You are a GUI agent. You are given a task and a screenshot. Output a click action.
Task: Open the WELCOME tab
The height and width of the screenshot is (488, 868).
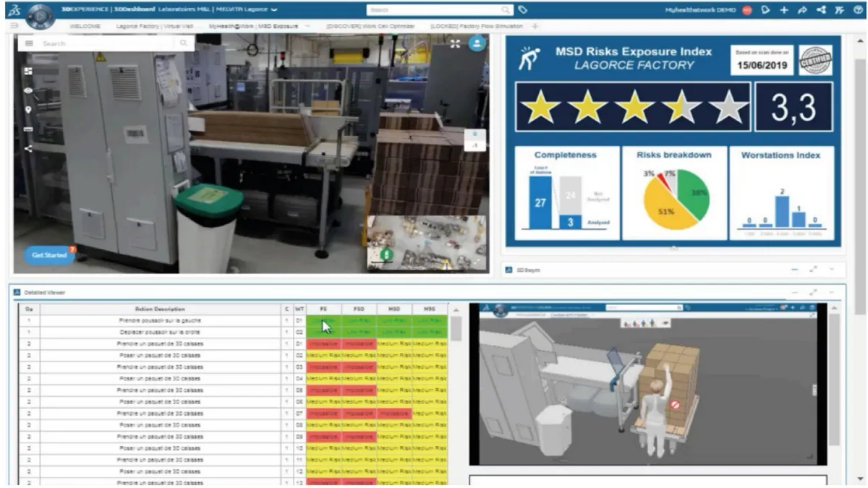tap(84, 26)
